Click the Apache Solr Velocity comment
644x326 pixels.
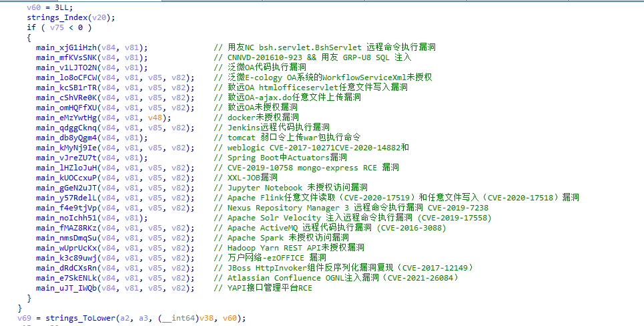353,218
